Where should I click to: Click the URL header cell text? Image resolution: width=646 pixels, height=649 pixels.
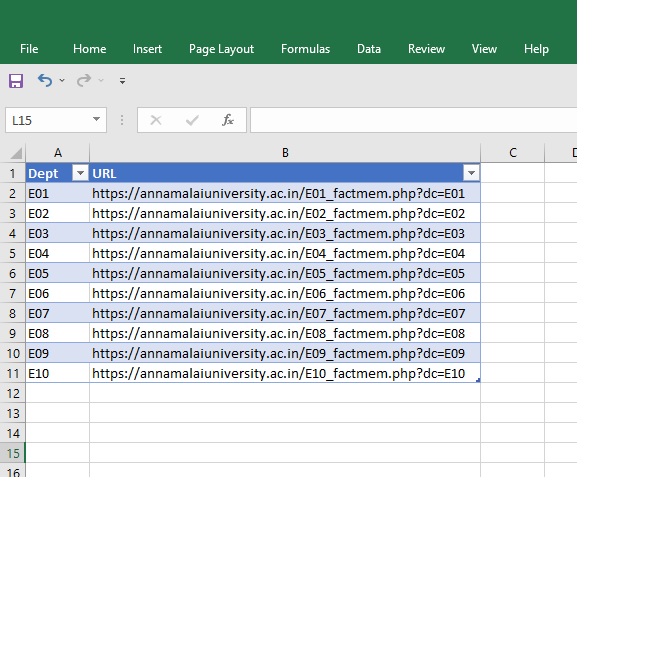pos(104,173)
